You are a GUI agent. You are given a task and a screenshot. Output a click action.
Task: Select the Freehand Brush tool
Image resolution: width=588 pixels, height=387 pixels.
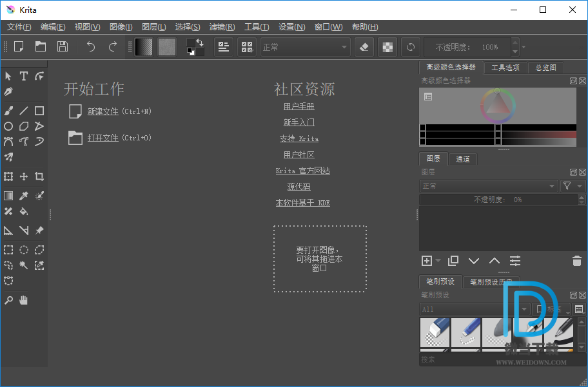coord(8,111)
